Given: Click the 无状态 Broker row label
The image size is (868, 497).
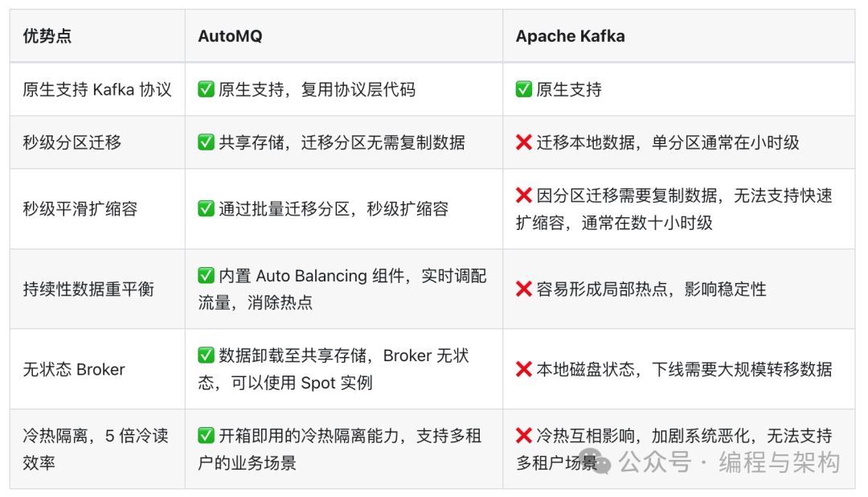Looking at the screenshot, I should point(74,369).
